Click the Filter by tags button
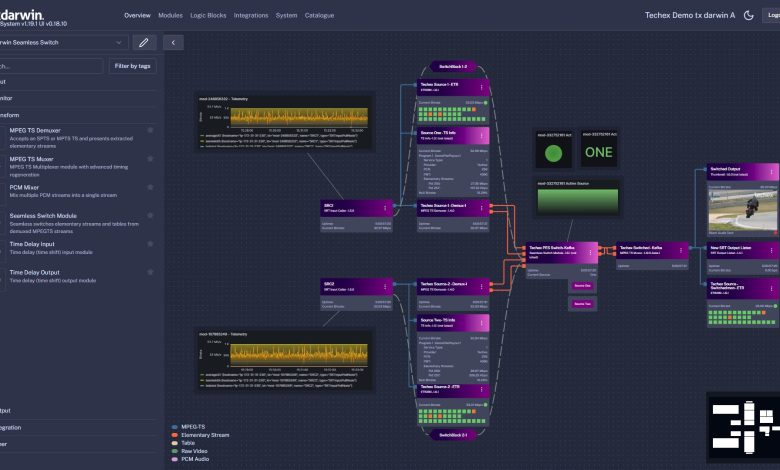Screen dimensions: 780x470 [x=132, y=66]
